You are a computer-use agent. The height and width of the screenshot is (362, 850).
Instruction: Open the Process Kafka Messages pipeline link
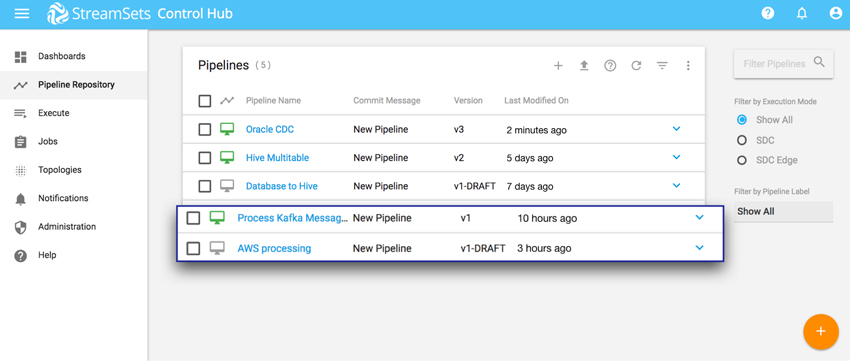coord(293,218)
